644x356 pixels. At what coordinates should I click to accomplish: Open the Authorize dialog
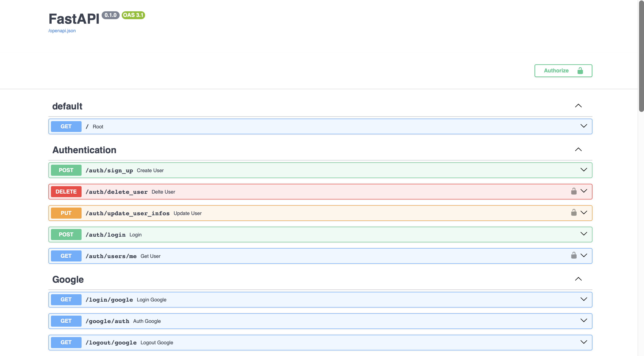pyautogui.click(x=563, y=71)
